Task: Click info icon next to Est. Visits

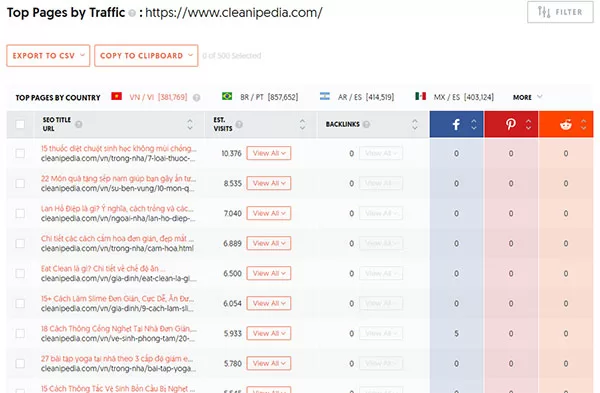Action: coord(239,124)
